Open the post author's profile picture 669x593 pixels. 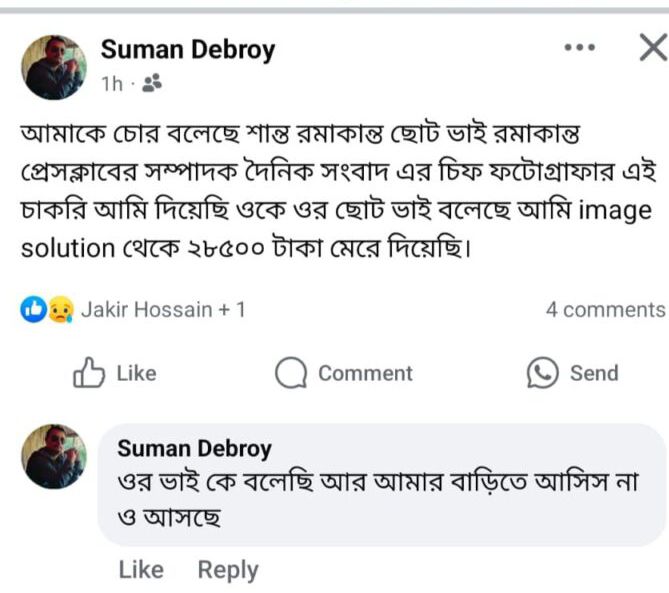click(54, 67)
